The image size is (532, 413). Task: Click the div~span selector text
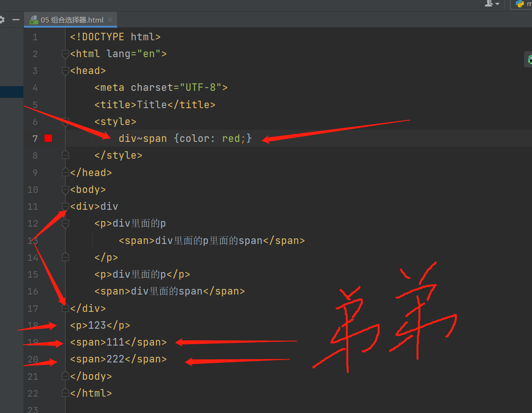tap(142, 139)
